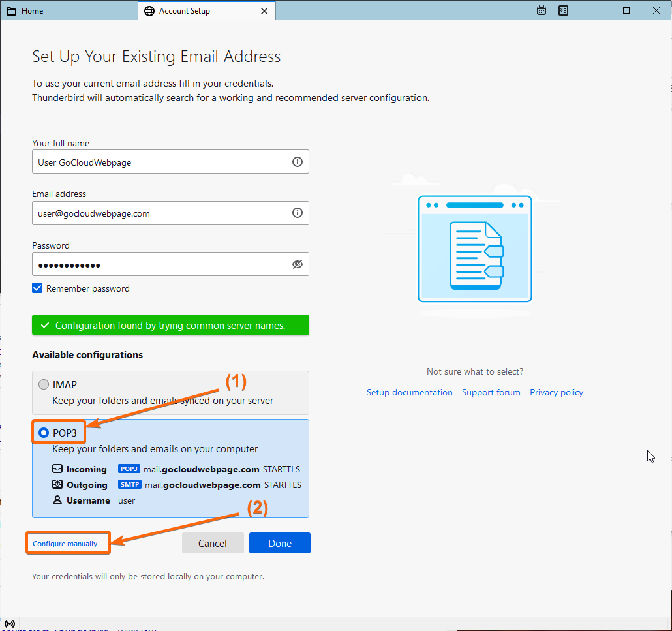
Task: Click the Your full name input field
Action: coord(170,162)
